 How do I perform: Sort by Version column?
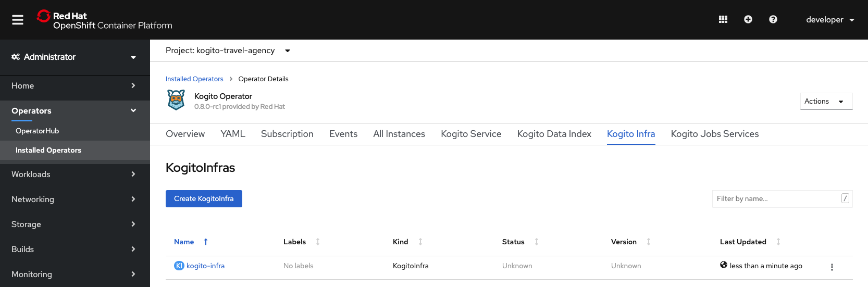[649, 242]
